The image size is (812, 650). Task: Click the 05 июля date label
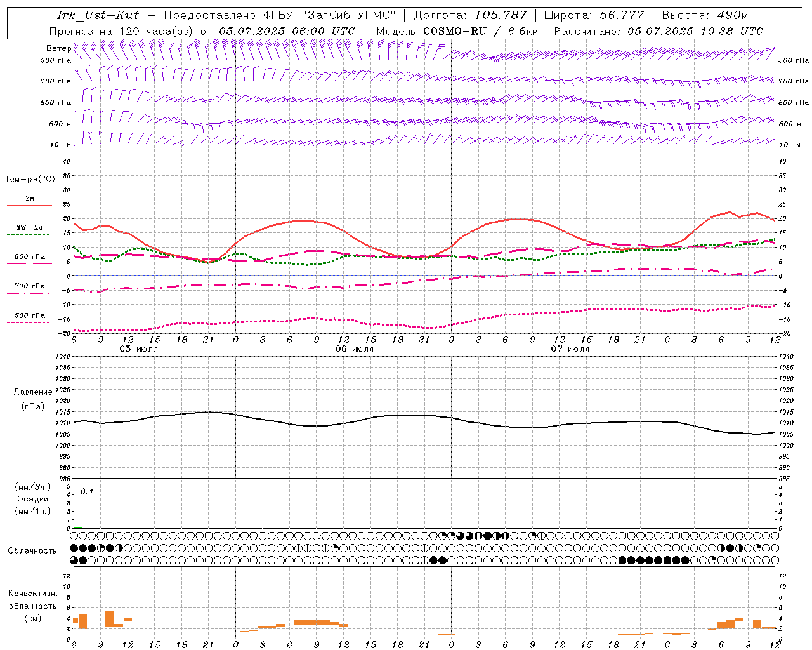coord(139,349)
